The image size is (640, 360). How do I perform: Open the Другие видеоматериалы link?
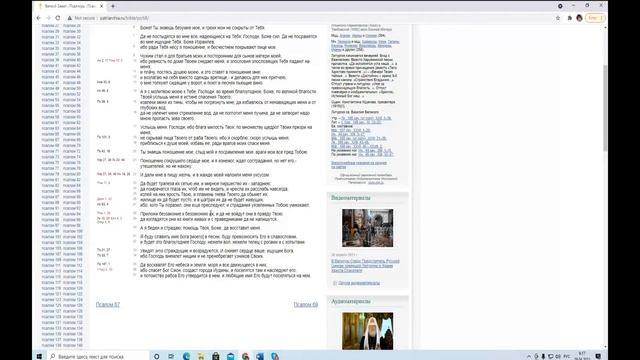[x=359, y=283]
